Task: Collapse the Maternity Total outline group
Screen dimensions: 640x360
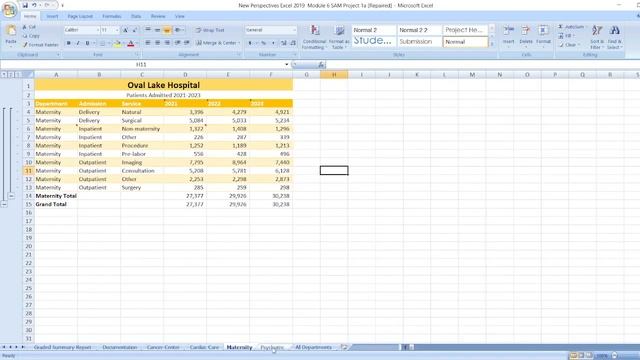Action: coord(11,196)
